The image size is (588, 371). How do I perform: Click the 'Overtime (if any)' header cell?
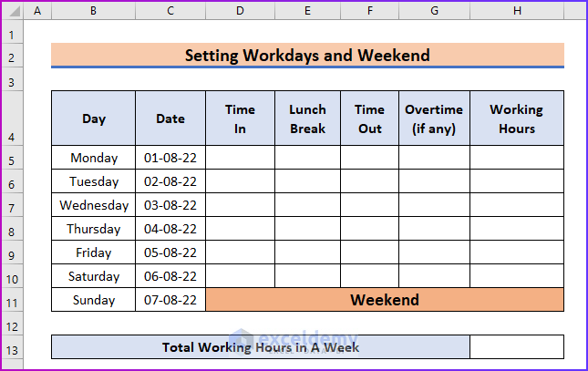[434, 119]
